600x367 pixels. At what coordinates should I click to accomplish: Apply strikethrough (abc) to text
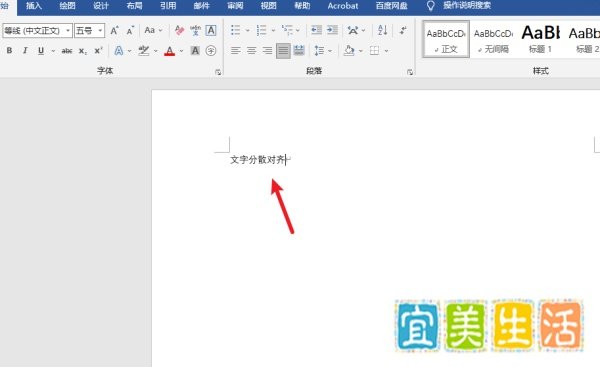point(67,51)
